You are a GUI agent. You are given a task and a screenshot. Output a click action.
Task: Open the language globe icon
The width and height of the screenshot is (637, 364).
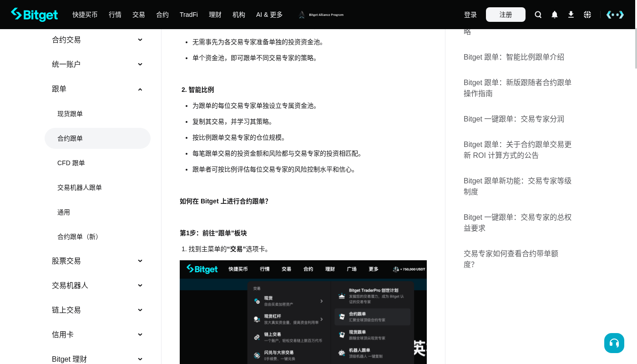click(587, 15)
